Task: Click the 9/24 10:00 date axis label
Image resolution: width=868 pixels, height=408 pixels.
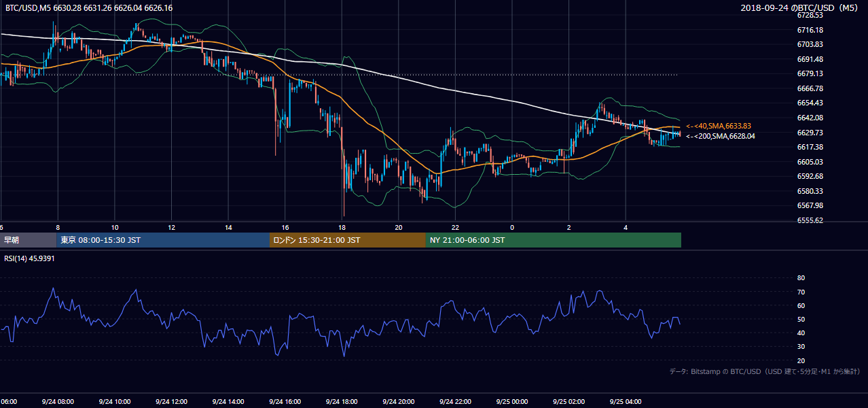Action: point(115,401)
